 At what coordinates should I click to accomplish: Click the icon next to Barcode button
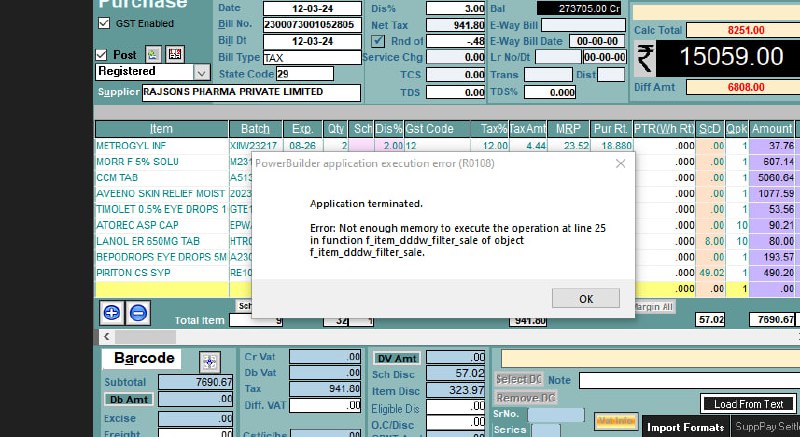209,361
